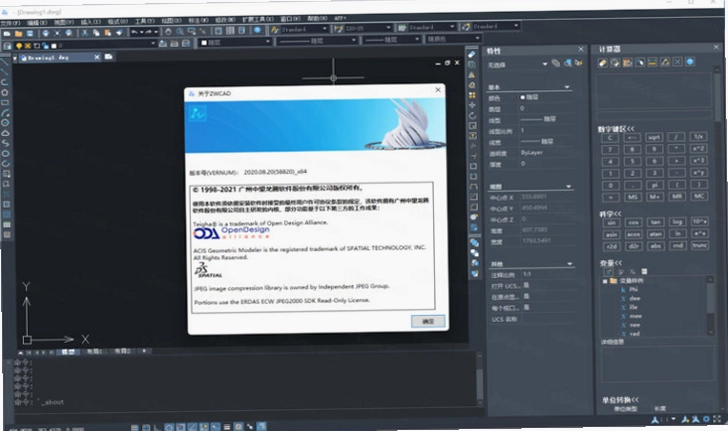Image resolution: width=728 pixels, height=431 pixels.
Task: Toggle the layer lock padlock icon
Action: click(x=45, y=46)
